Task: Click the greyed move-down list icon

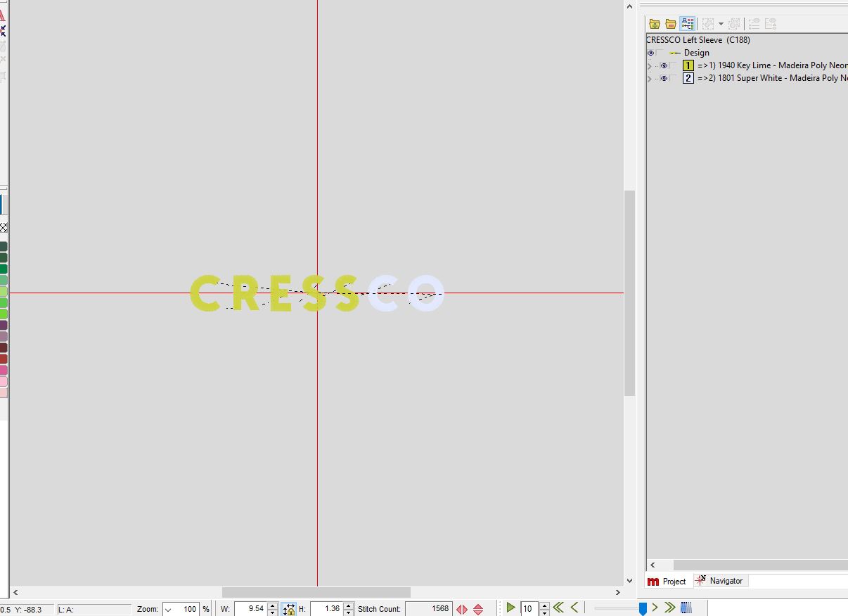Action: click(771, 24)
